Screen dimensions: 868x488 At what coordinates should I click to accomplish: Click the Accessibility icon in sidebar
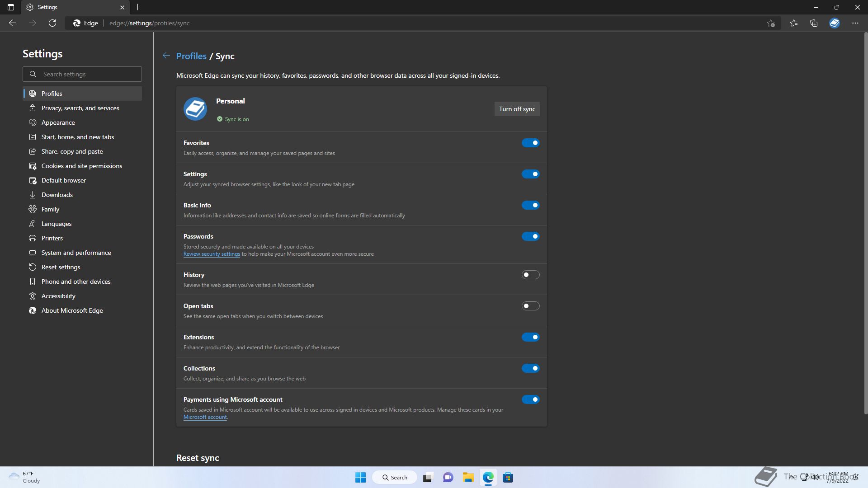33,296
